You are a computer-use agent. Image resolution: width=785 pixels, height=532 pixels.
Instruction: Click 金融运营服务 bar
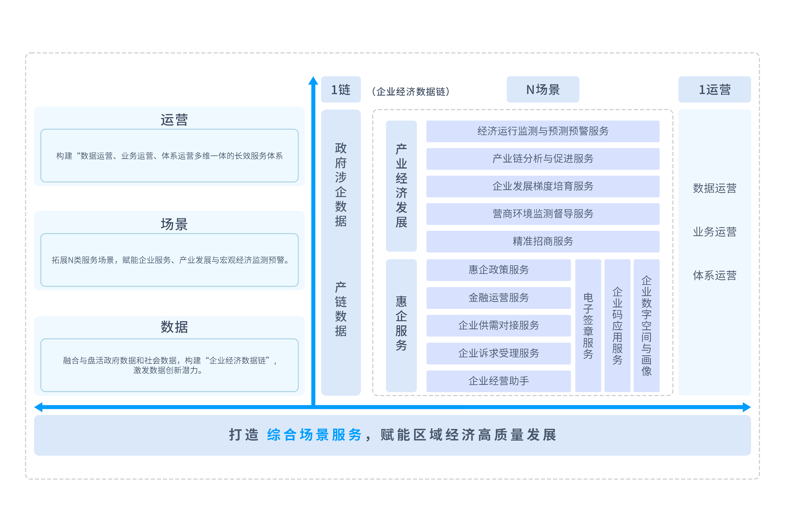499,298
